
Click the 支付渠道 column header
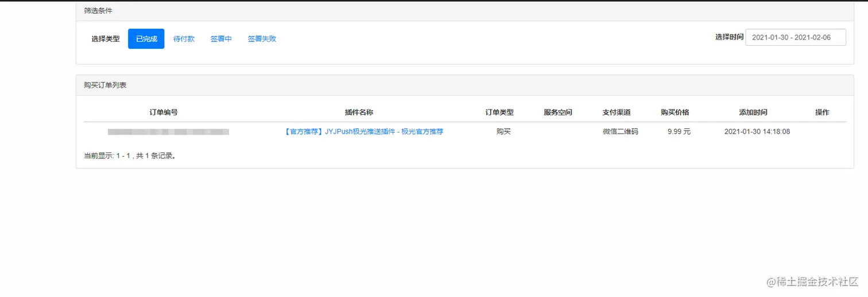(617, 112)
